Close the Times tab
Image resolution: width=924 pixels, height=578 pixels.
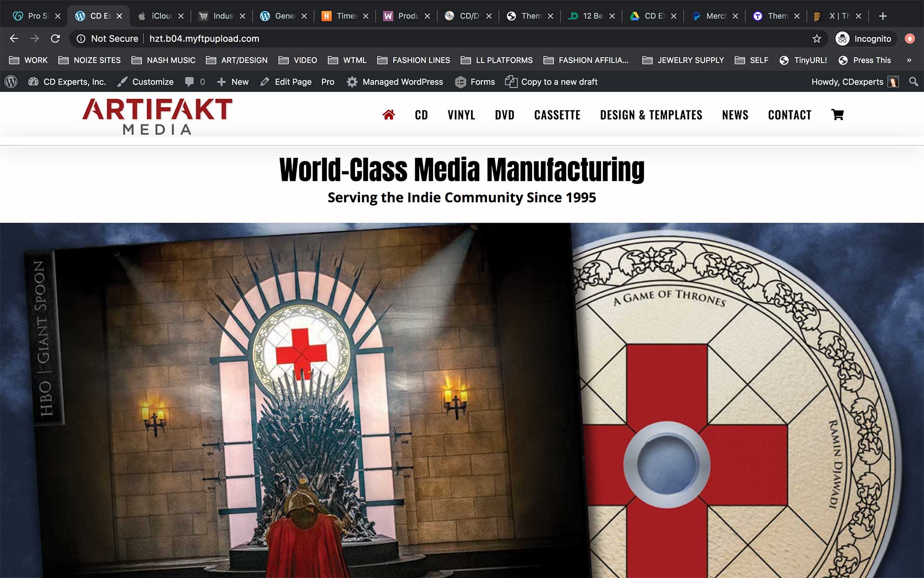366,16
